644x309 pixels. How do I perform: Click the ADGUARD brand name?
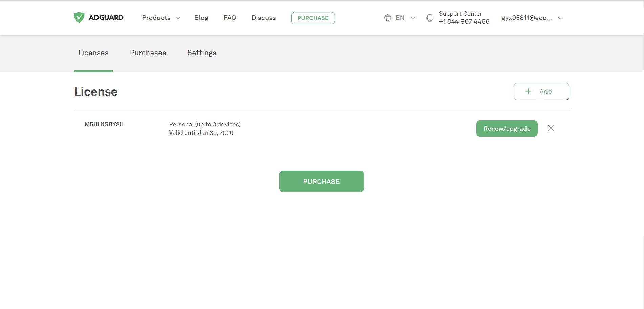click(106, 17)
